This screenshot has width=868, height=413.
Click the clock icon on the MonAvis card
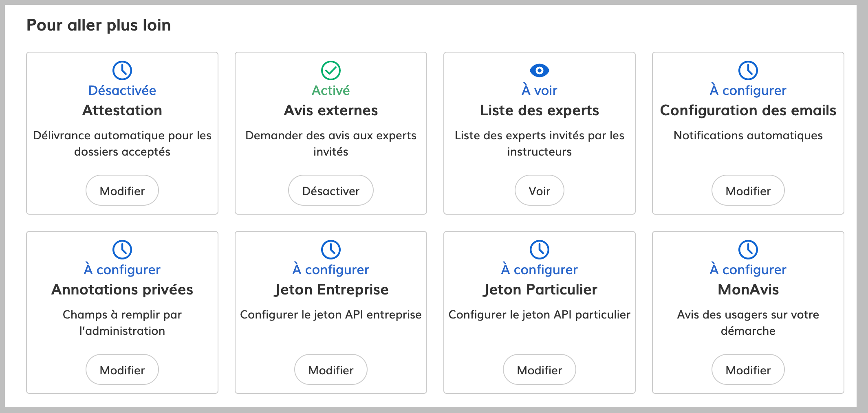[x=748, y=250]
